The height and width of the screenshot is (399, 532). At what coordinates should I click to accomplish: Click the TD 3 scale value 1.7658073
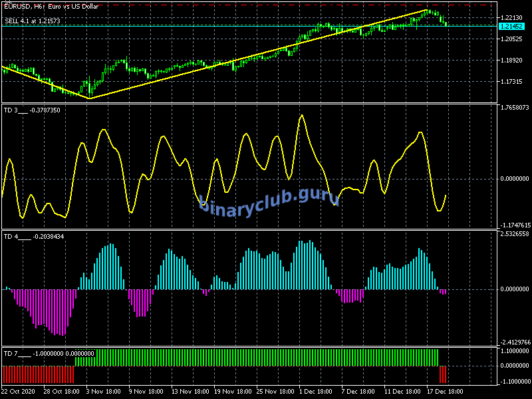pyautogui.click(x=515, y=107)
